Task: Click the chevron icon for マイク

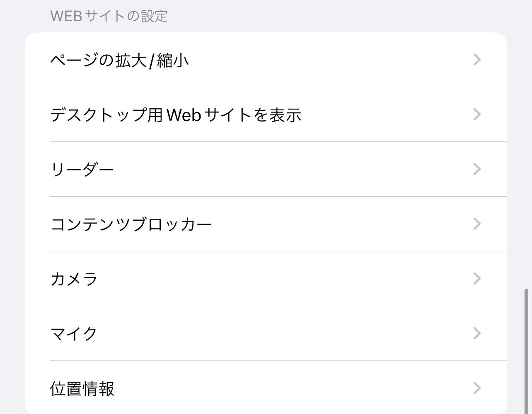Action: pyautogui.click(x=477, y=334)
